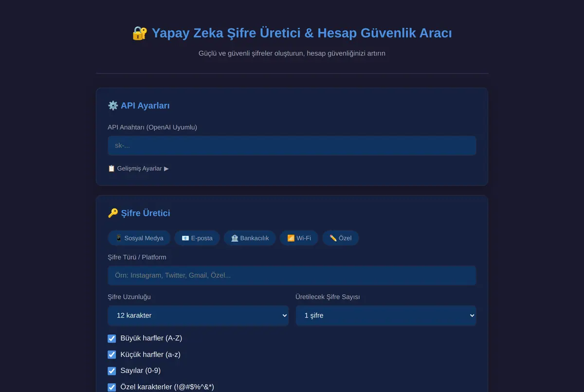Choose the Wi-Fi preset

pyautogui.click(x=299, y=238)
